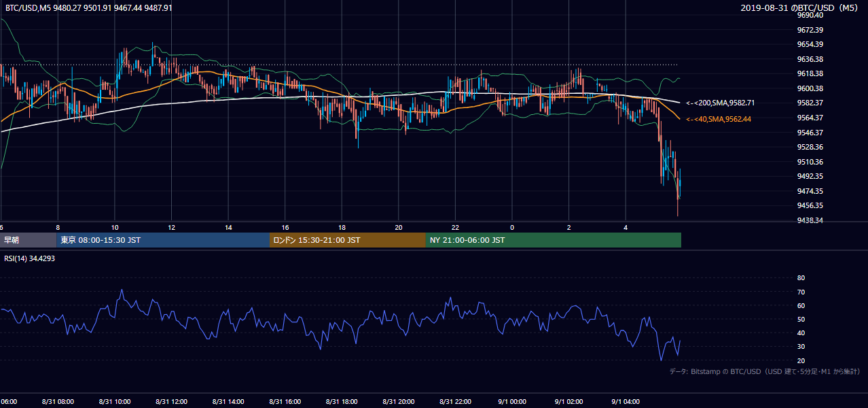Click the NY 21:00-06:00 JST session bar

coord(554,240)
